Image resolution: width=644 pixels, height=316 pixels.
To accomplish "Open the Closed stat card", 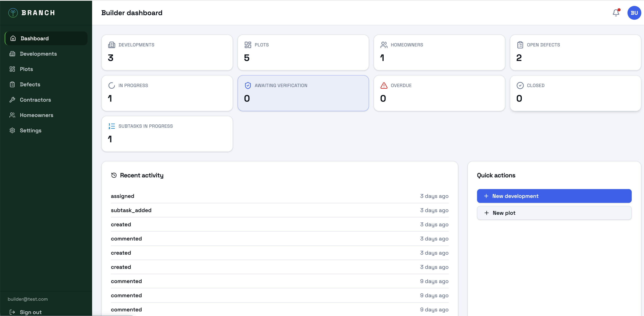I will click(575, 93).
